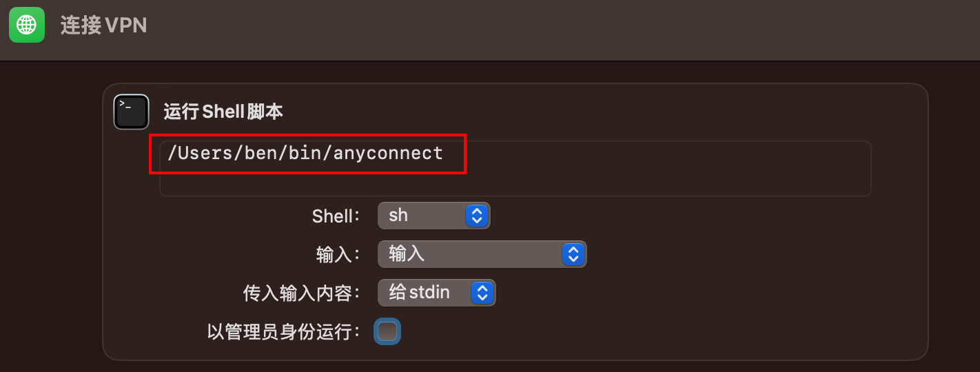Click the green globe shortcut icon
This screenshot has height=372, width=980.
[27, 25]
